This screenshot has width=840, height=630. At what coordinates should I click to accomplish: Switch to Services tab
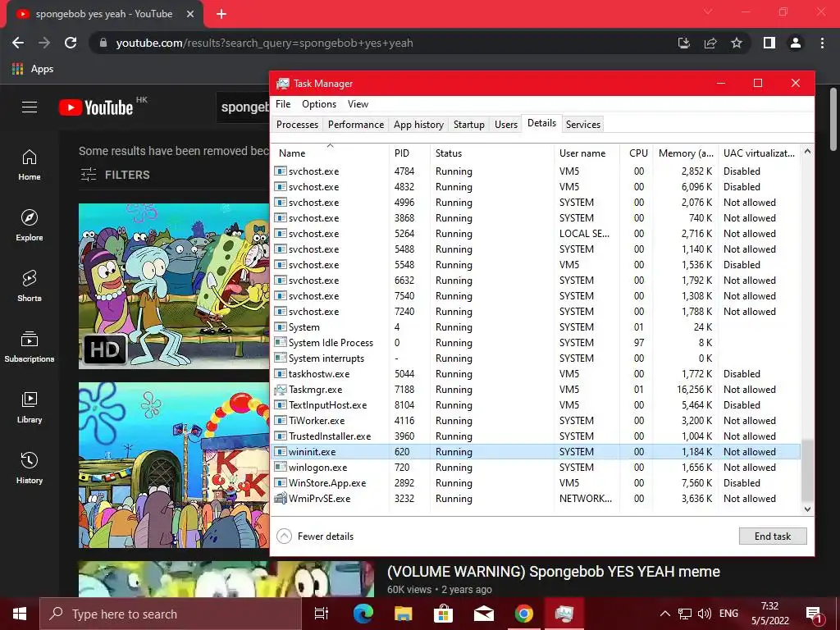point(583,125)
